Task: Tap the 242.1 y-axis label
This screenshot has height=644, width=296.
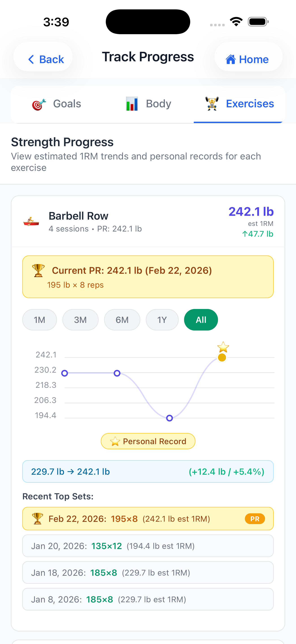Action: click(46, 355)
